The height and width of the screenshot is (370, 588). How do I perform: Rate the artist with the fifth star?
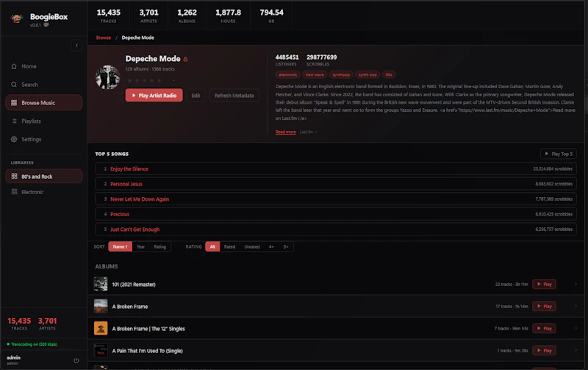click(x=159, y=80)
